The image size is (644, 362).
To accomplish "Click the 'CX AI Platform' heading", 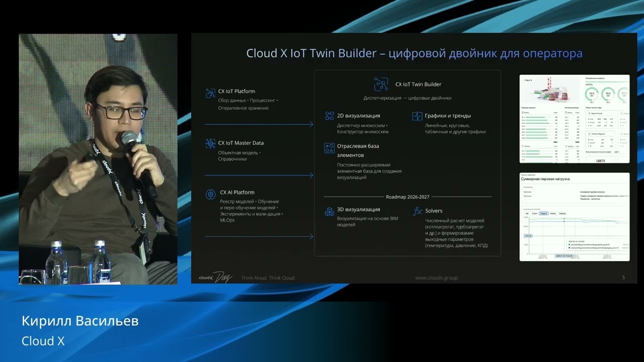I will pyautogui.click(x=237, y=192).
